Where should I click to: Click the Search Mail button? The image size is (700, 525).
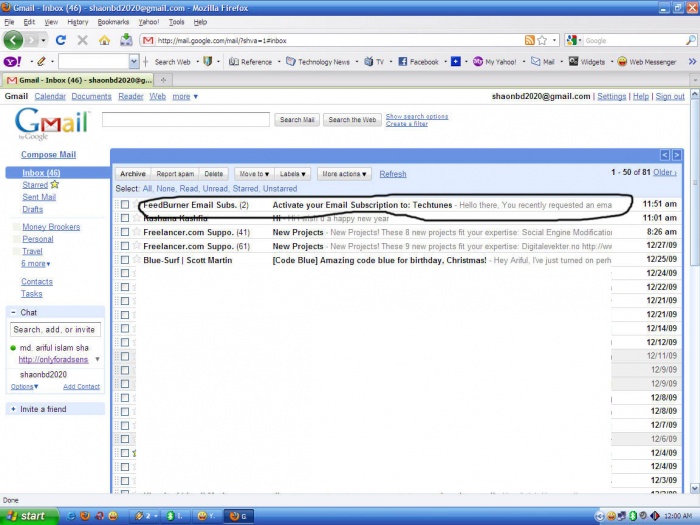pyautogui.click(x=297, y=120)
